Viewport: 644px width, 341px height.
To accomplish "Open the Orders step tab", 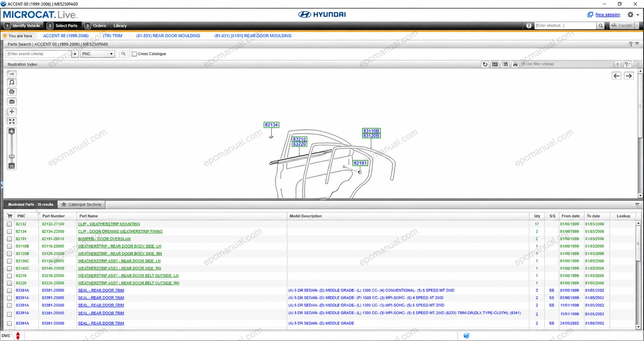I will click(x=96, y=26).
